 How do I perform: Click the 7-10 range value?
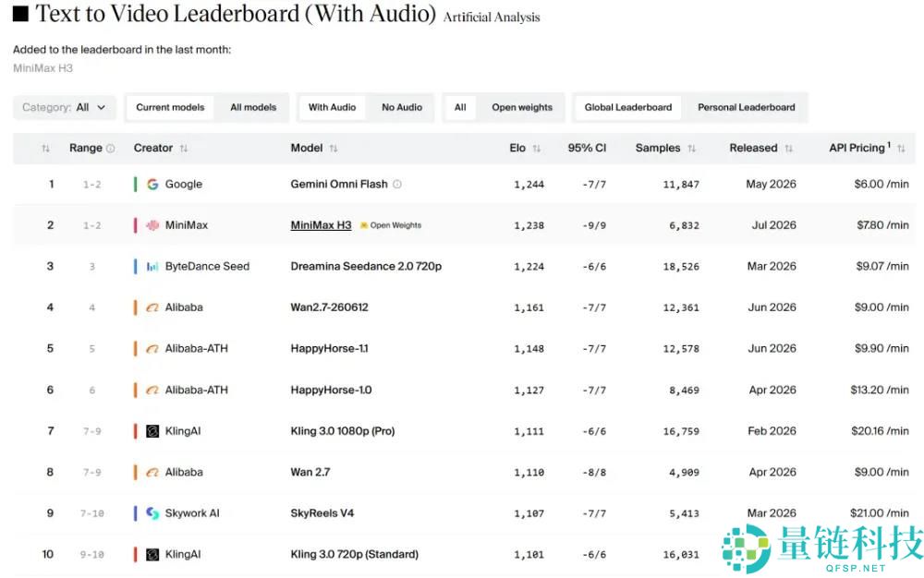click(91, 514)
